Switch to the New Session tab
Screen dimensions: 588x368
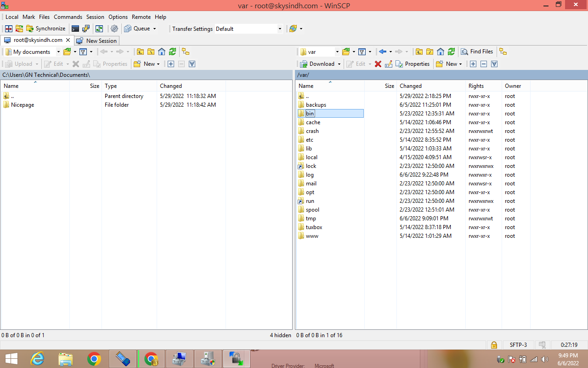click(x=96, y=41)
